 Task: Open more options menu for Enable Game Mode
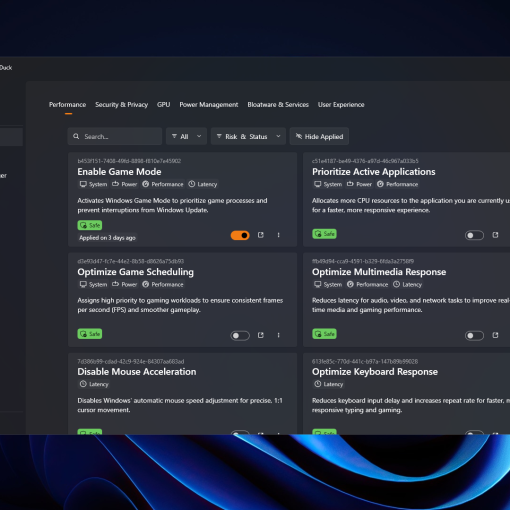click(278, 235)
